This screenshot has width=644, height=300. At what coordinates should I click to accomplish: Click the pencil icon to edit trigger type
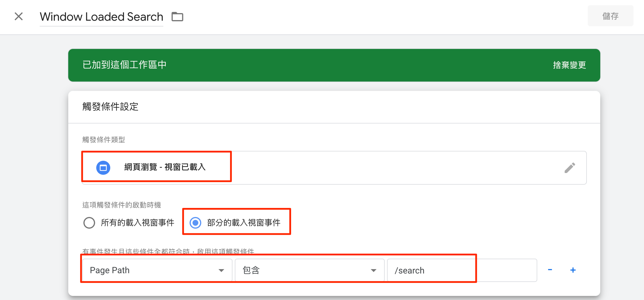tap(570, 168)
